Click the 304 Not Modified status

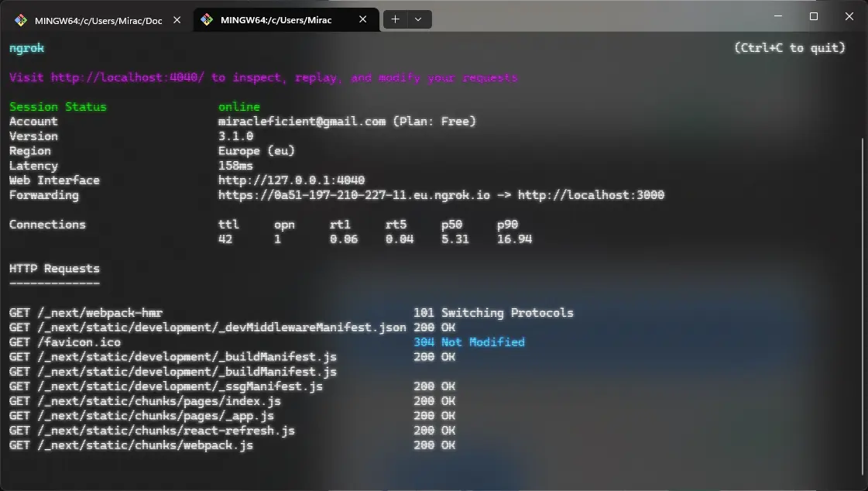pos(469,342)
